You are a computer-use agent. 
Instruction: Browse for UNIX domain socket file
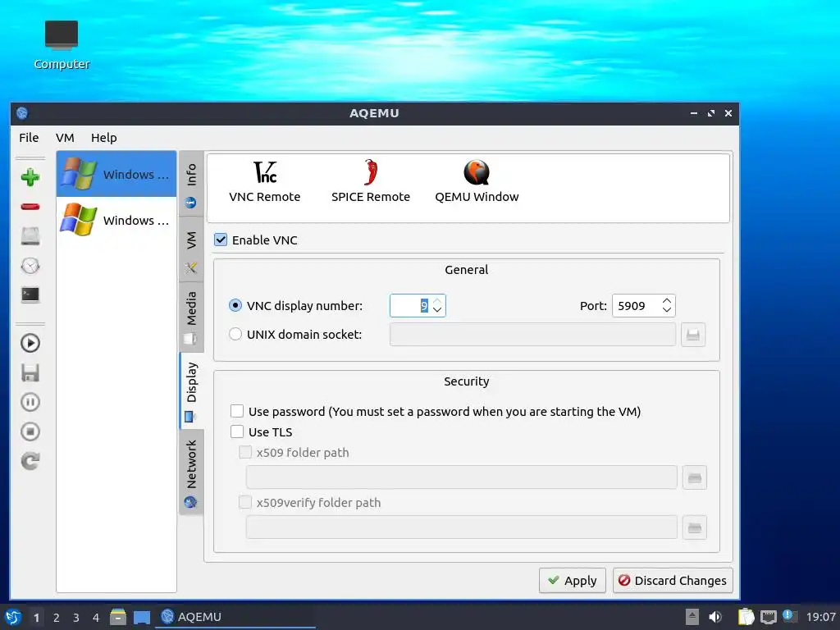point(693,335)
